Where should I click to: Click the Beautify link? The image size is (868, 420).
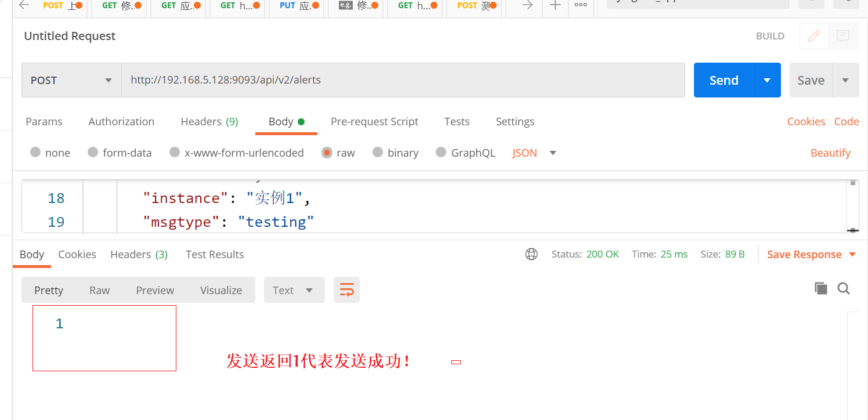tap(830, 153)
